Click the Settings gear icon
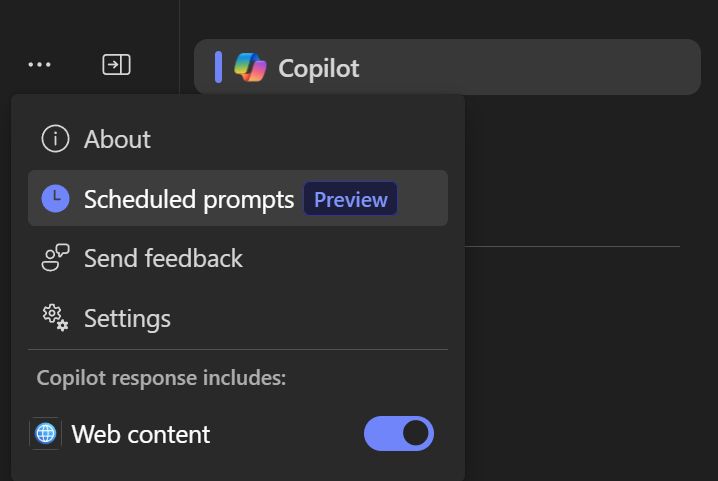 [x=55, y=318]
